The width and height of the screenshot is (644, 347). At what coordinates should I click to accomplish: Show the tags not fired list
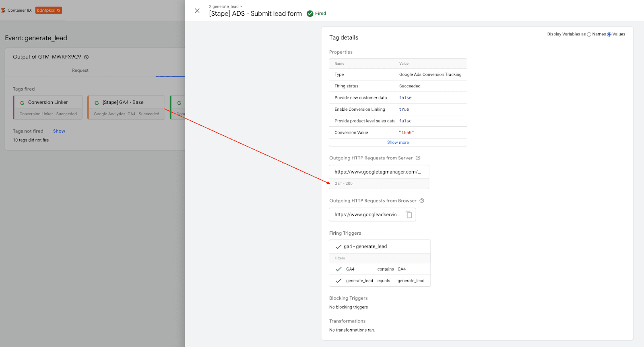pos(59,131)
